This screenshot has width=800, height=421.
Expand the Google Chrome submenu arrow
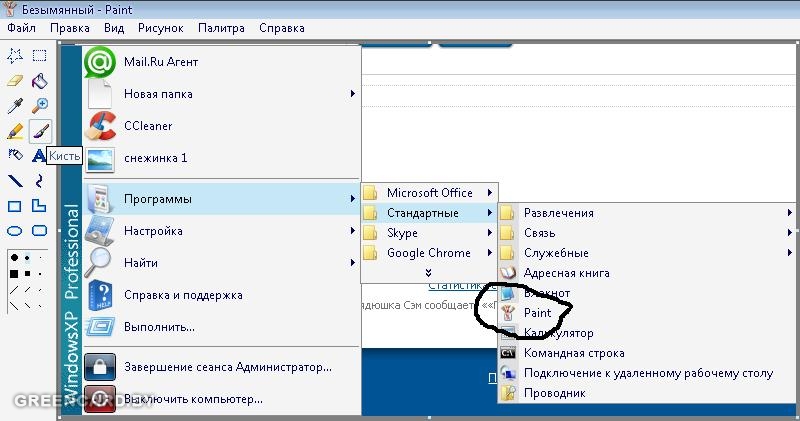[x=489, y=253]
